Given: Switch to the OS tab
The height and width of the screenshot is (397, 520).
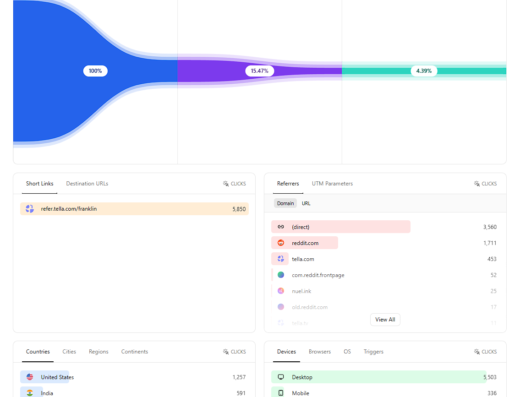Looking at the screenshot, I should point(347,352).
